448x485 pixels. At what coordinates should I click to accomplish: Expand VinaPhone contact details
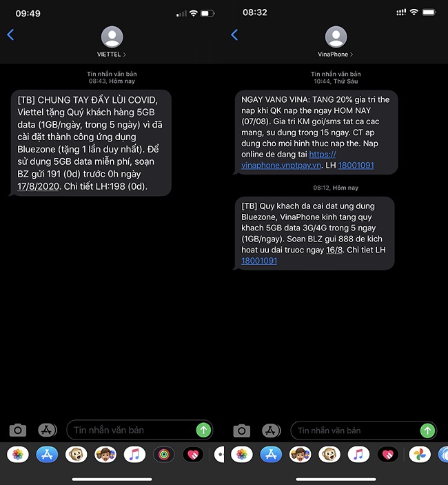[336, 54]
